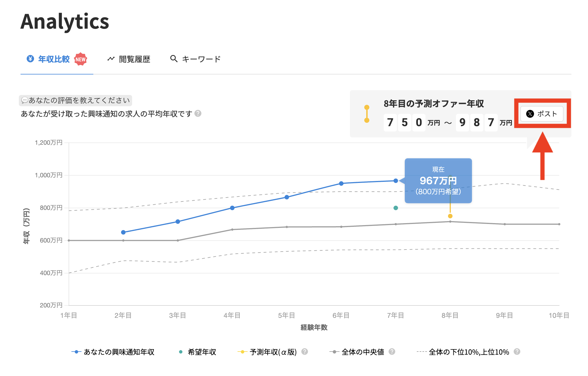
Task: Click the blue data point at 2年目
Action: [123, 232]
